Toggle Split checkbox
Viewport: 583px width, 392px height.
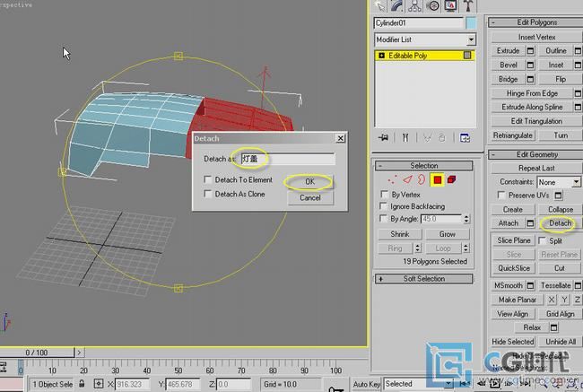[x=543, y=240]
